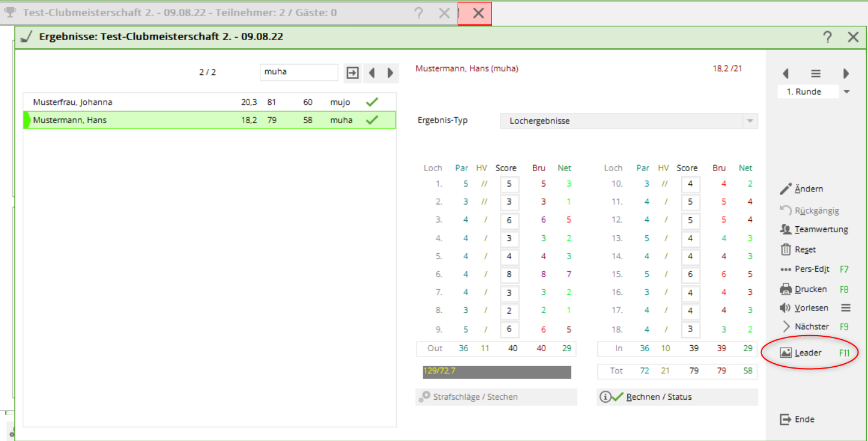Open the 1. Runde round dropdown
Screen dimensions: 868x441
(x=846, y=92)
